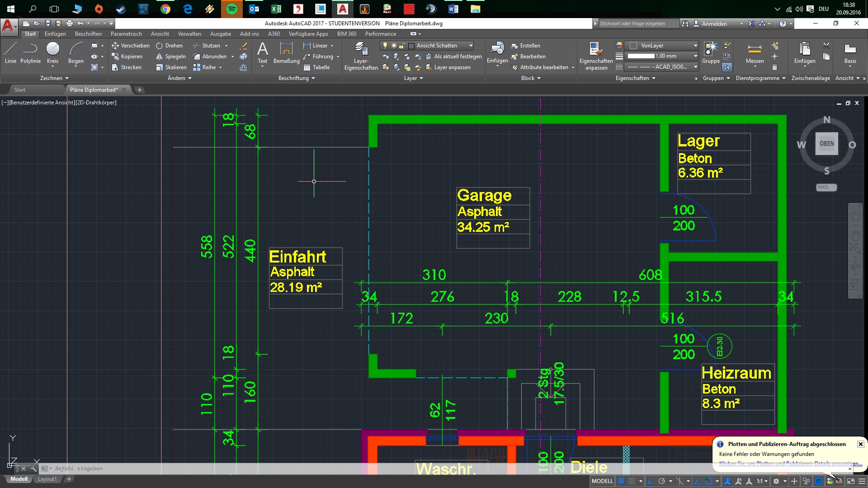This screenshot has height=488, width=868.
Task: Click the Drehen rotate tool
Action: 170,46
